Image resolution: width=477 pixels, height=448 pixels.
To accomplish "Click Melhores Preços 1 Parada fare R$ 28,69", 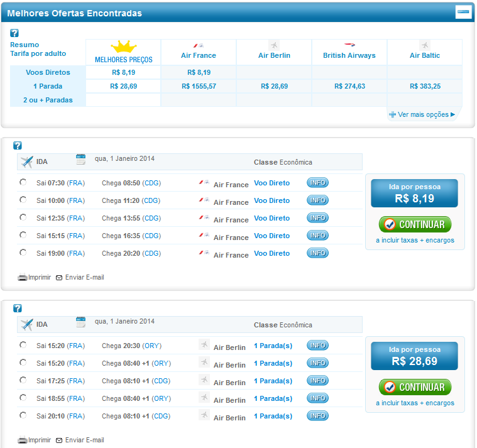I will tap(124, 86).
